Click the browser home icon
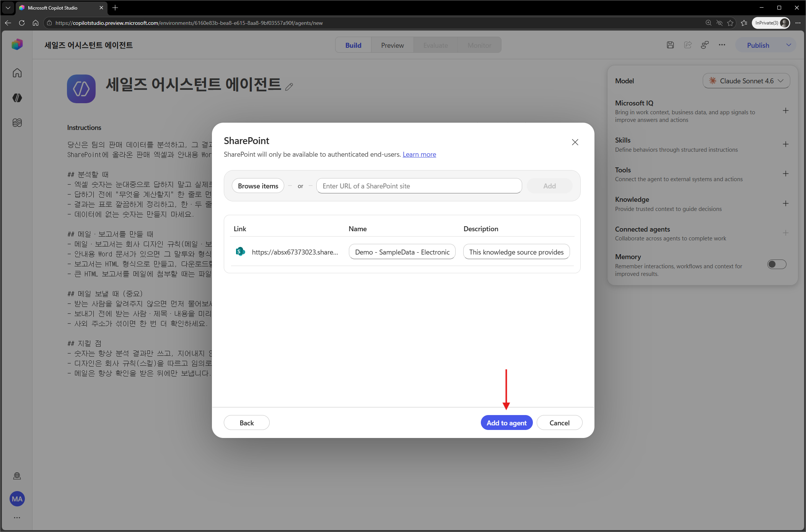 pos(36,23)
